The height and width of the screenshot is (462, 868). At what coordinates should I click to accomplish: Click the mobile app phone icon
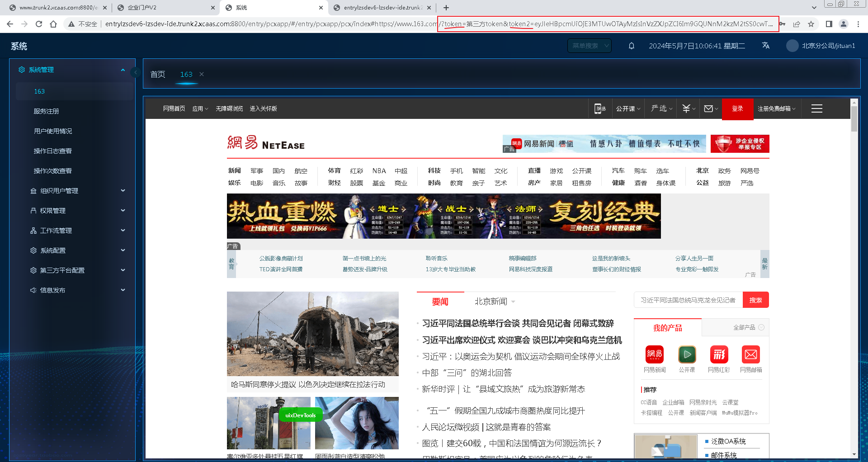tap(600, 108)
